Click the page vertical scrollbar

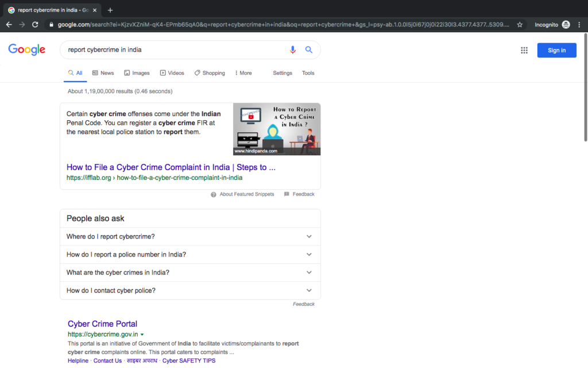click(585, 87)
